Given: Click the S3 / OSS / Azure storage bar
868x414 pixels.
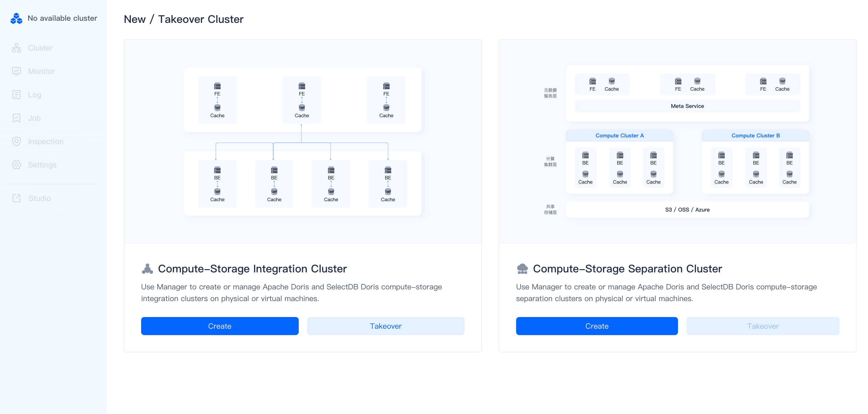Looking at the screenshot, I should coord(687,209).
